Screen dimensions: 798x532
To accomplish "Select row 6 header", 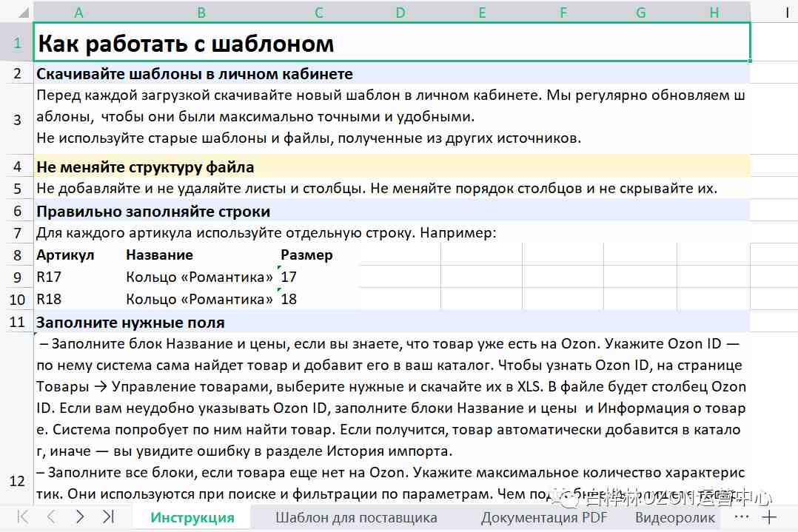I will click(x=17, y=211).
